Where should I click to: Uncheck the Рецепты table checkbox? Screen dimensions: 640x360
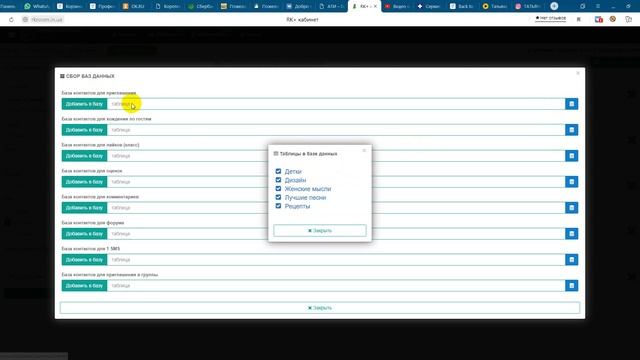click(278, 206)
